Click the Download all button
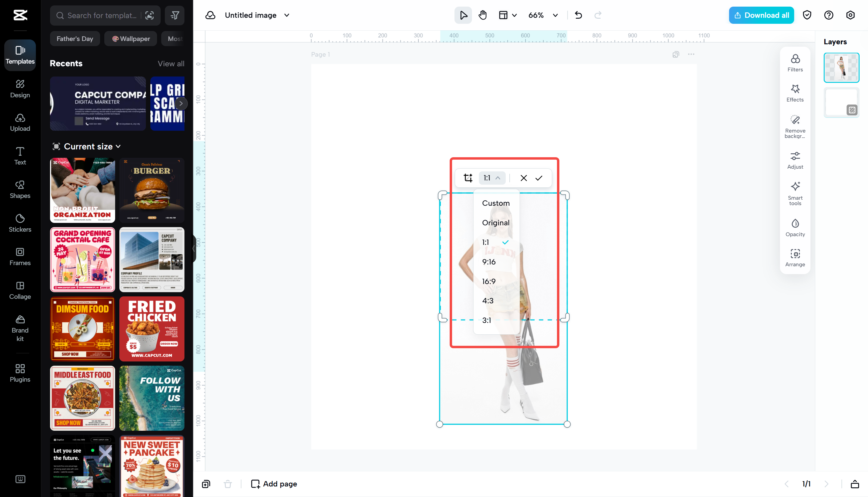Screen dimensions: 868x497 point(761,15)
